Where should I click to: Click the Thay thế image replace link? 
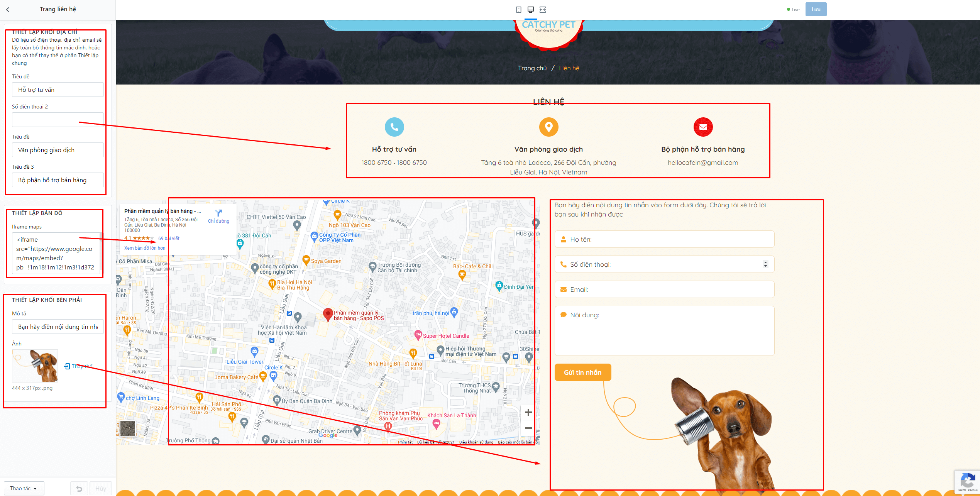pyautogui.click(x=78, y=366)
